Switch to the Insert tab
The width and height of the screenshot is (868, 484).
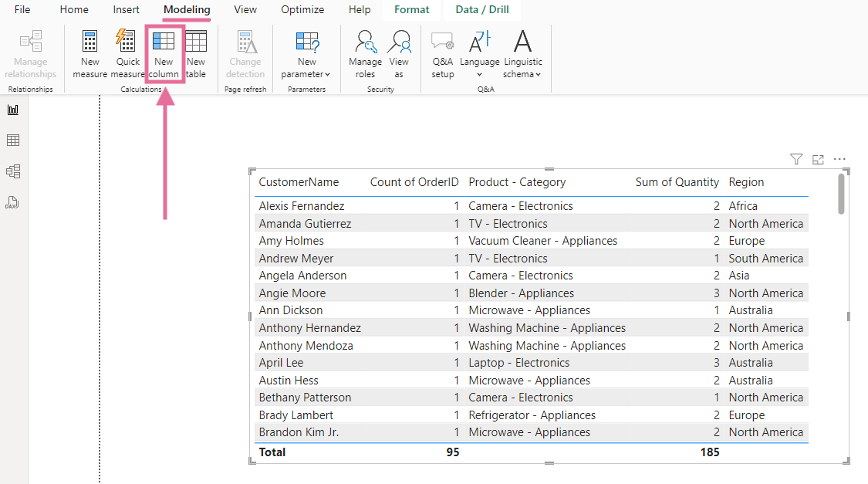click(x=127, y=10)
